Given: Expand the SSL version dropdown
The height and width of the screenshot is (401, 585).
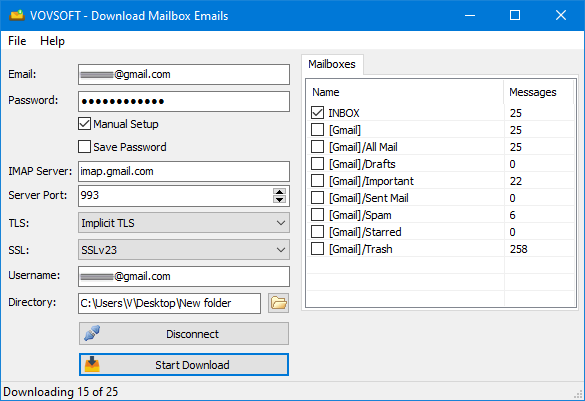Looking at the screenshot, I should pyautogui.click(x=184, y=250).
